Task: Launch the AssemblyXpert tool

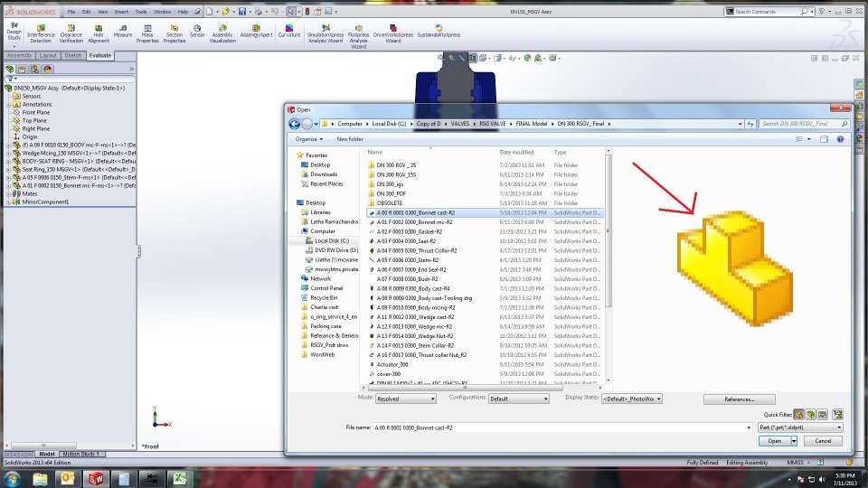Action: pyautogui.click(x=256, y=31)
